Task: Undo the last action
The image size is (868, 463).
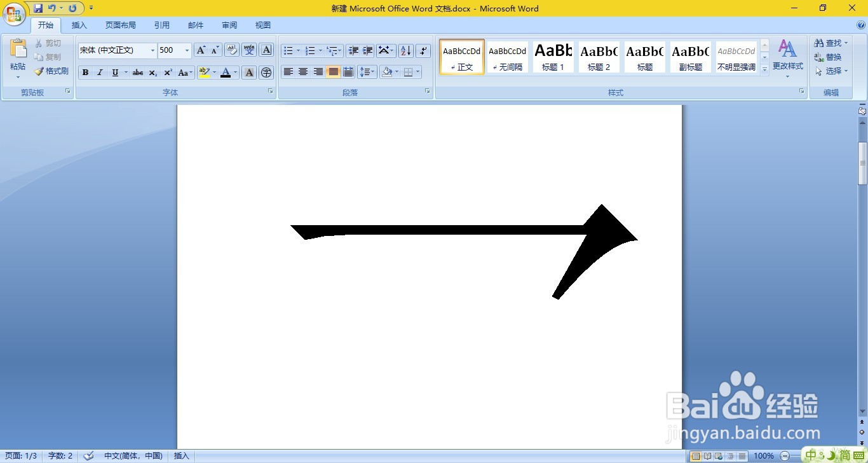Action: tap(51, 8)
